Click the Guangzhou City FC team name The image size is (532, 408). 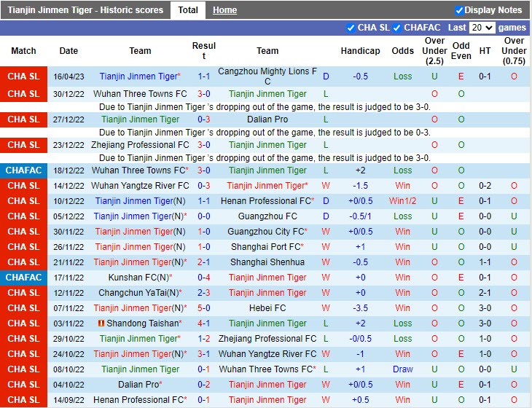point(267,232)
